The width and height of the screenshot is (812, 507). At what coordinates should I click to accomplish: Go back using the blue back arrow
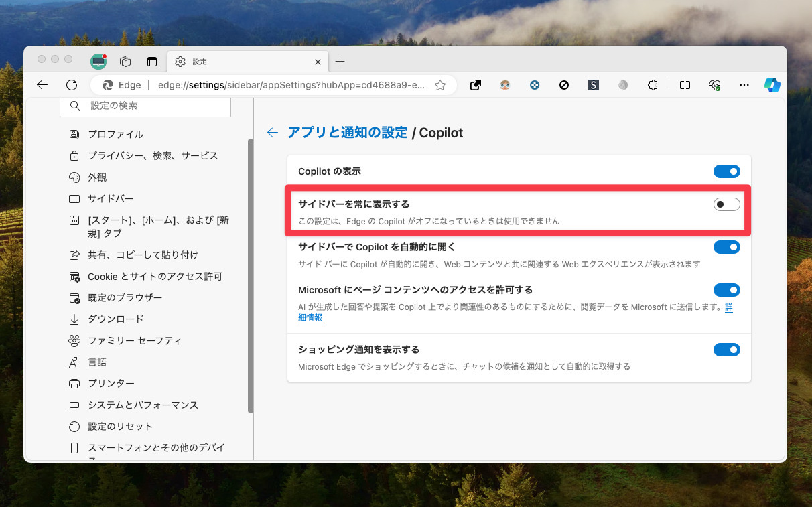[272, 132]
